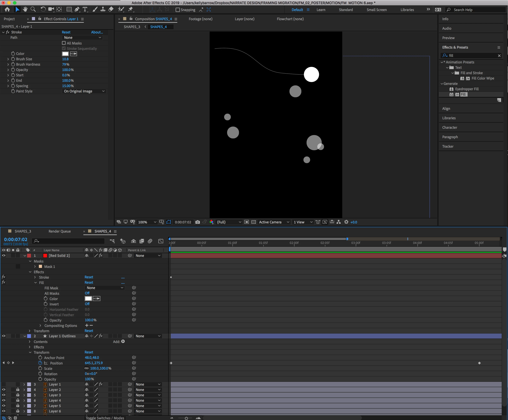The height and width of the screenshot is (420, 508).
Task: Select the Type tool
Action: point(85,9)
